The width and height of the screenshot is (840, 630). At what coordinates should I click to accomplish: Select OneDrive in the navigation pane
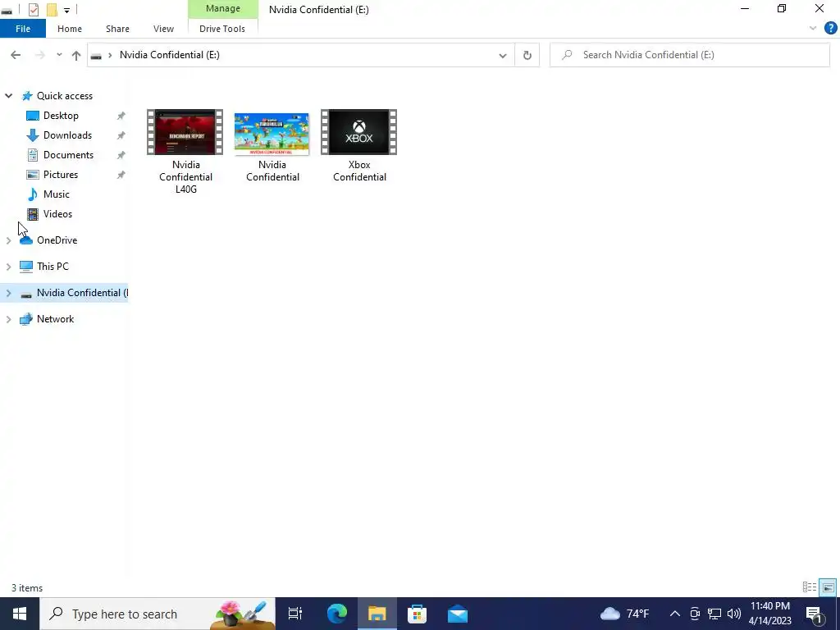point(57,240)
